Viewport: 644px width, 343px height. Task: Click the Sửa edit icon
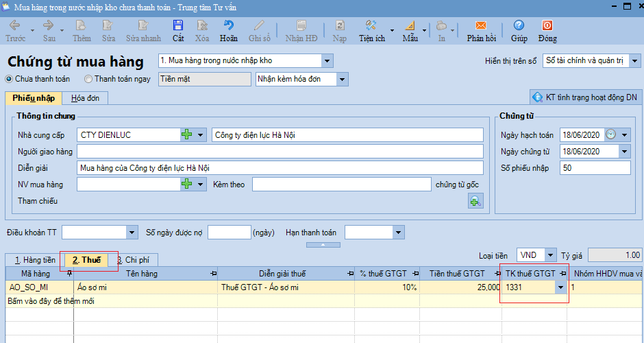(108, 25)
